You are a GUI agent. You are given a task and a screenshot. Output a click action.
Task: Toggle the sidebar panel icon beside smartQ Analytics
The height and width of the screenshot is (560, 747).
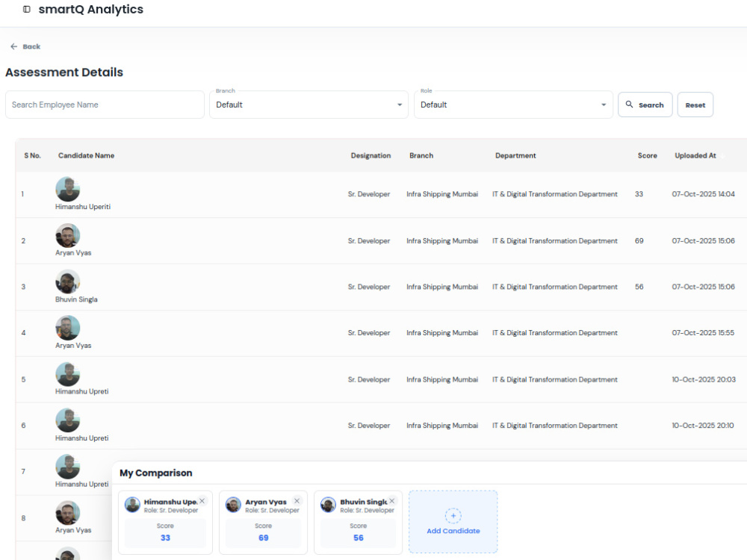[x=27, y=9]
